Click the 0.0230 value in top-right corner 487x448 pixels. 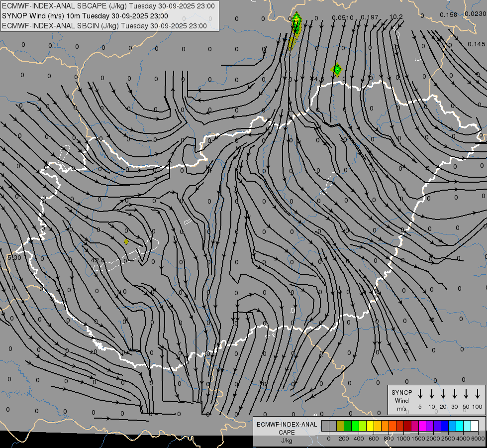click(476, 13)
